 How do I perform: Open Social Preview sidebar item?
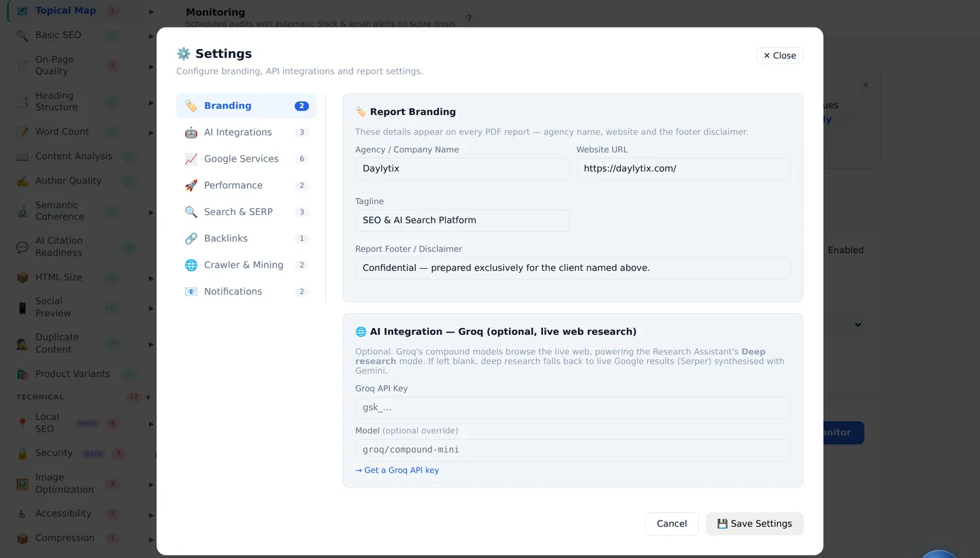(x=53, y=308)
